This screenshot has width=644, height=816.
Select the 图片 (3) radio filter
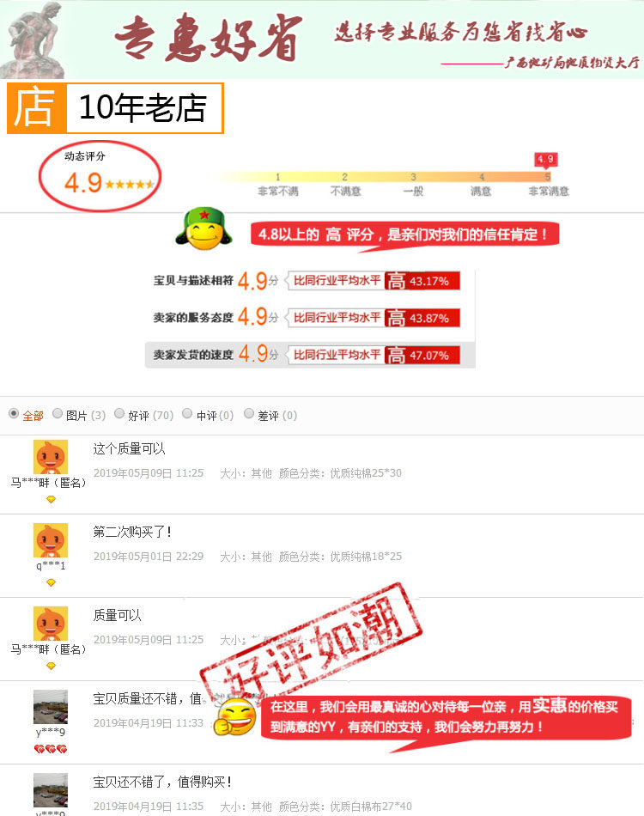pyautogui.click(x=58, y=414)
